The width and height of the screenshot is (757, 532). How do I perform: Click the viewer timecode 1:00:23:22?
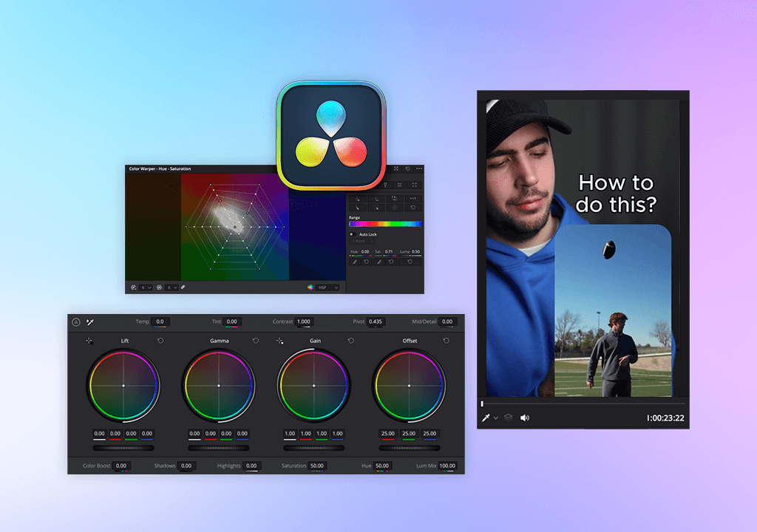(x=665, y=418)
